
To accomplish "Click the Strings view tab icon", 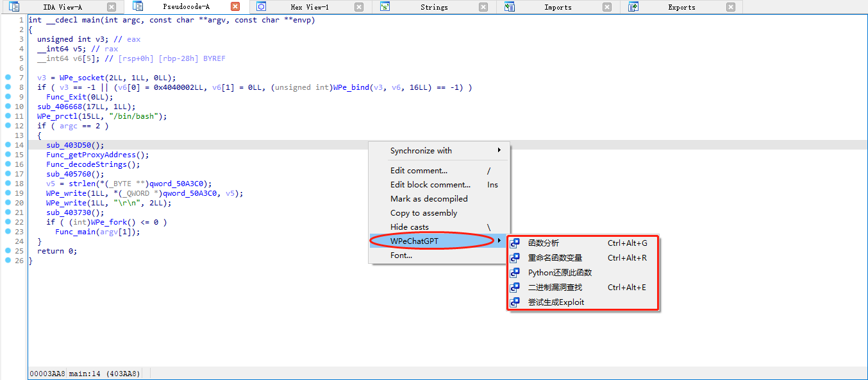I will 385,7.
